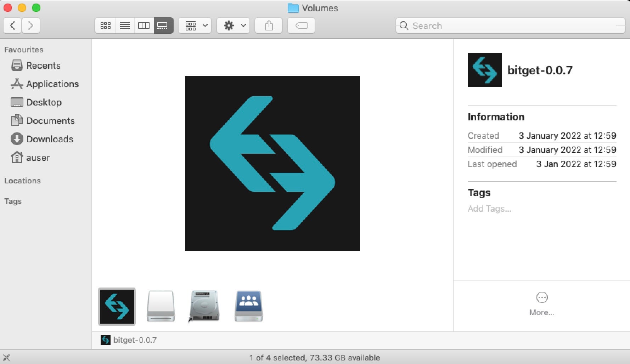Go forward with the right chevron button
This screenshot has height=364, width=630.
coord(31,25)
